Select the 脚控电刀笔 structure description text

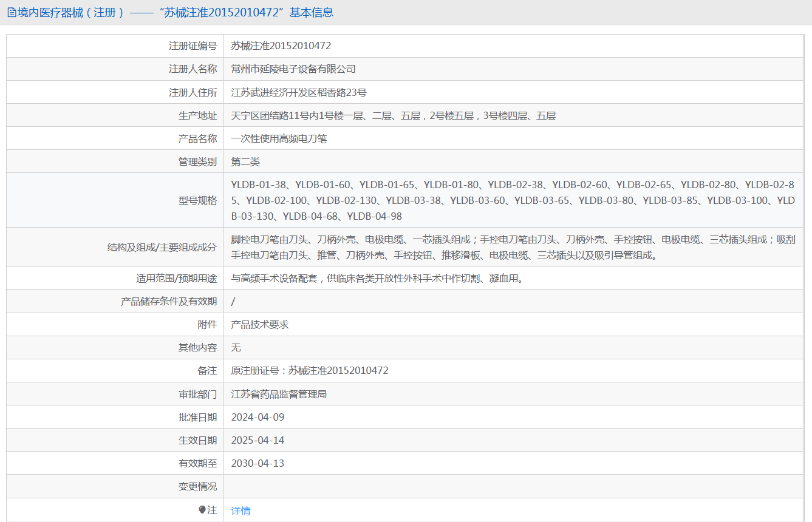click(513, 247)
